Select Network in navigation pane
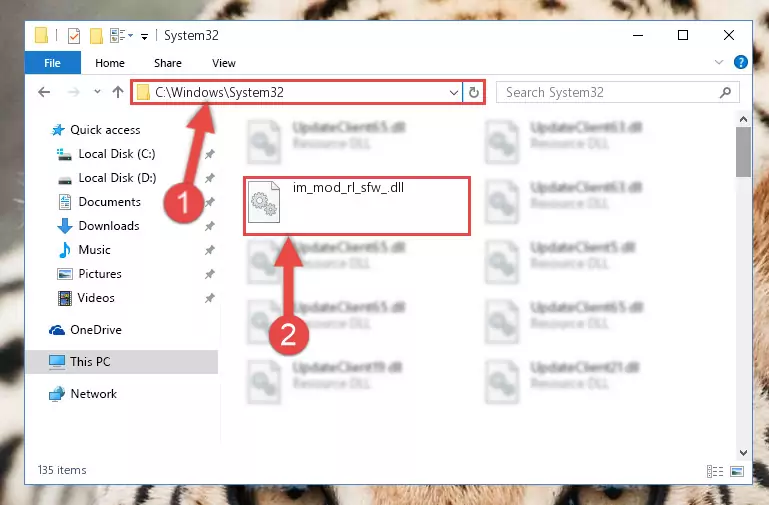Viewport: 769px width, 505px height. (93, 394)
